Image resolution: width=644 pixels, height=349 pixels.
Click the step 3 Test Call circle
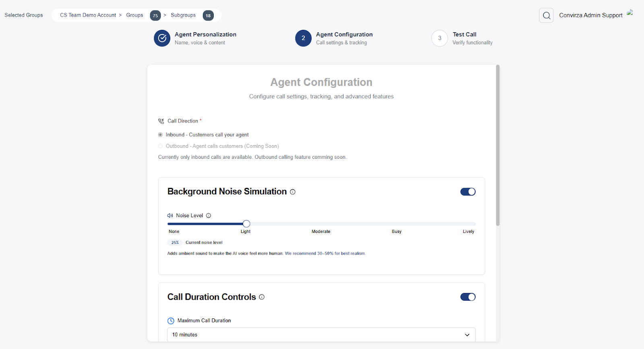(440, 38)
